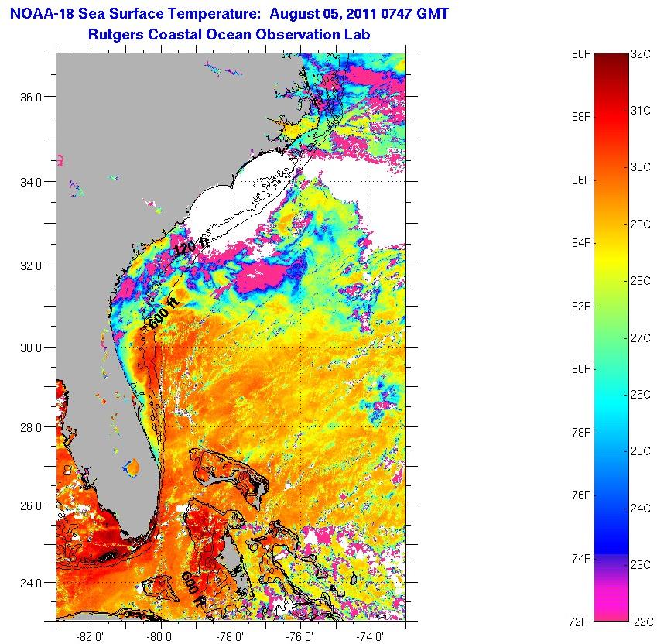Click the 32C colorbar label
The height and width of the screenshot is (644, 657).
pyautogui.click(x=641, y=54)
